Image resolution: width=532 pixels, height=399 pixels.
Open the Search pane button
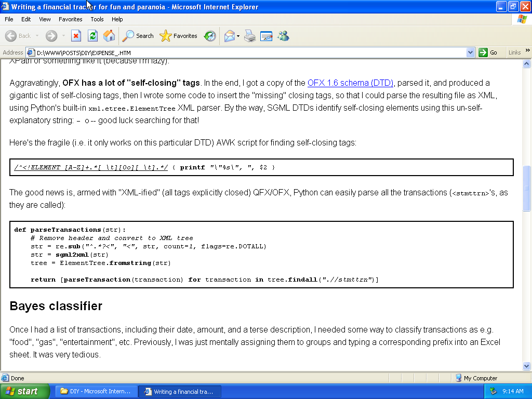(138, 36)
